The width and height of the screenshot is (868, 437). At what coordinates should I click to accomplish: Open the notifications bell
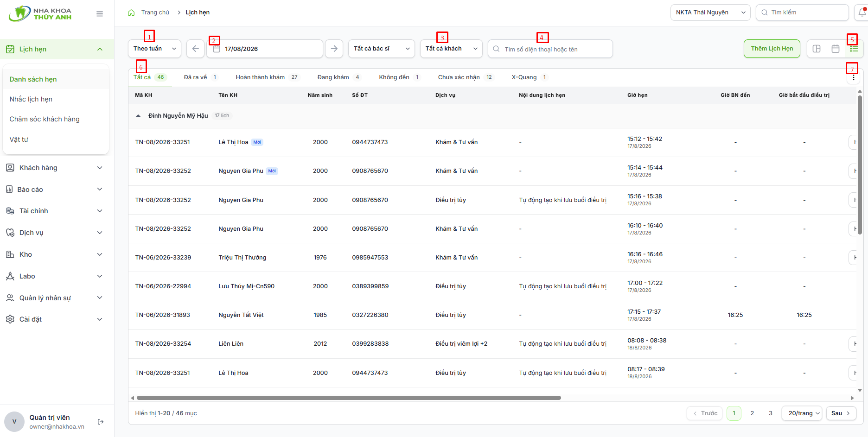pyautogui.click(x=862, y=13)
